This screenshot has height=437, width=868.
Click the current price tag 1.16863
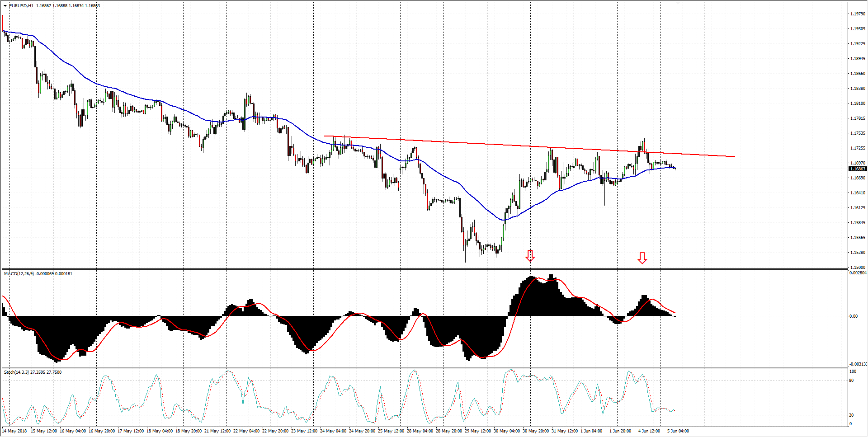[857, 169]
